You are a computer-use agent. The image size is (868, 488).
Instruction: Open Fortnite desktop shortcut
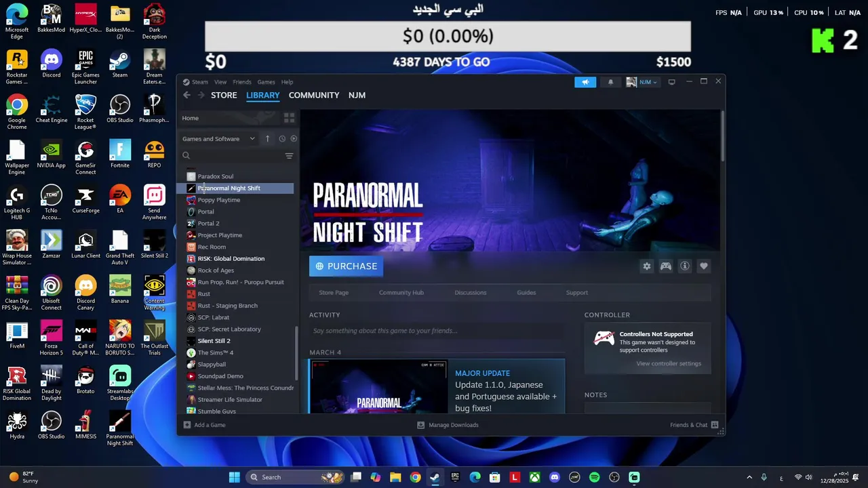tap(120, 154)
